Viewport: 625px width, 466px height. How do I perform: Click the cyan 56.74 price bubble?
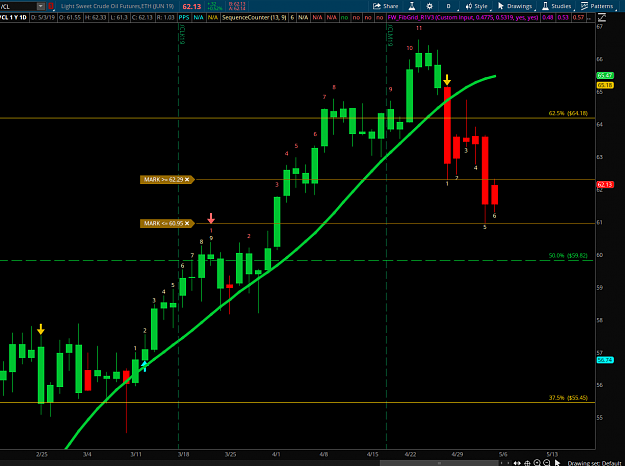(x=605, y=360)
